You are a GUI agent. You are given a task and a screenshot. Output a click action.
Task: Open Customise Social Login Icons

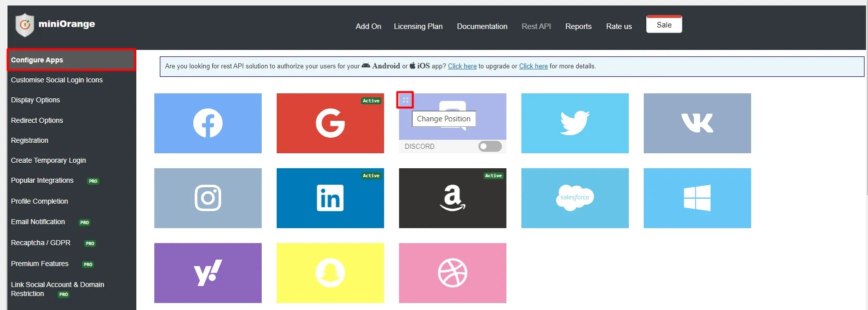(57, 80)
